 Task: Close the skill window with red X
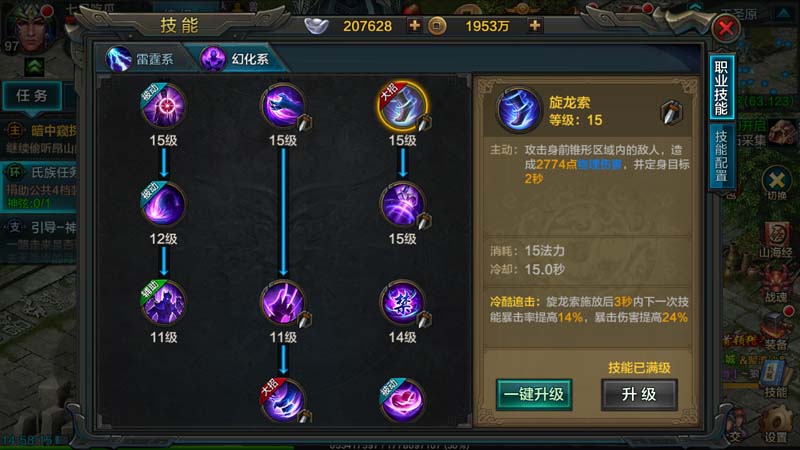coord(726,28)
